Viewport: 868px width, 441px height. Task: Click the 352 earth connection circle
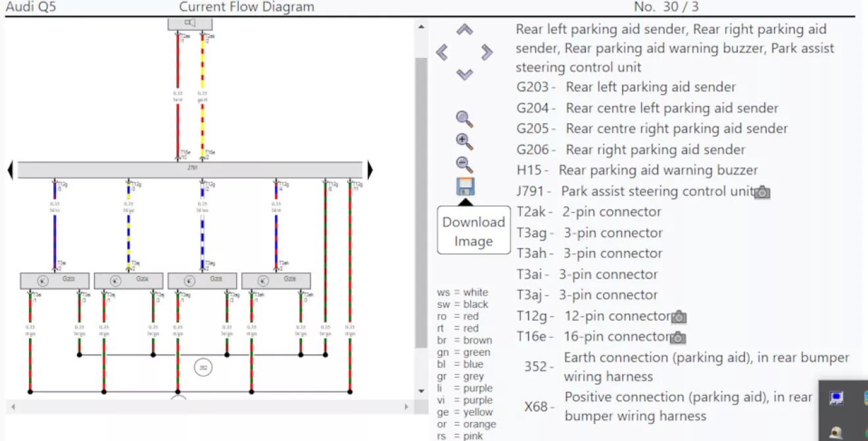tap(203, 367)
